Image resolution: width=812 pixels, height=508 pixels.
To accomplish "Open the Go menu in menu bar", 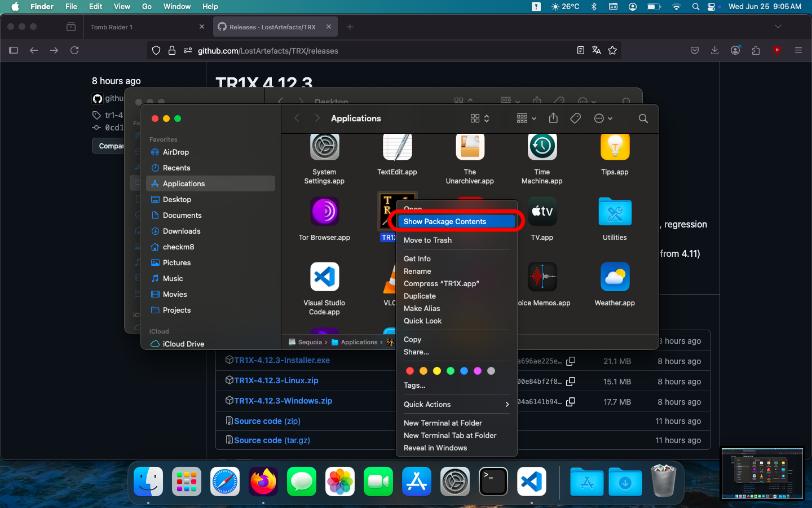I will pos(147,6).
